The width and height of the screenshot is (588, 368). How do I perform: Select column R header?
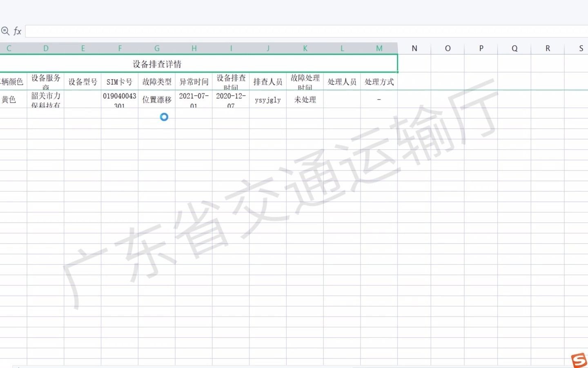click(x=548, y=48)
